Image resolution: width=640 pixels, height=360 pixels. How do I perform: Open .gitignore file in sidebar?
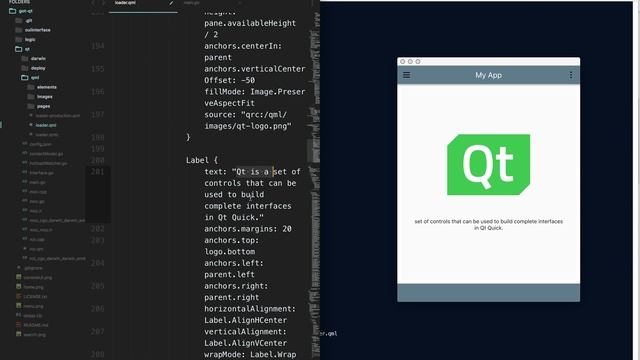(33, 268)
